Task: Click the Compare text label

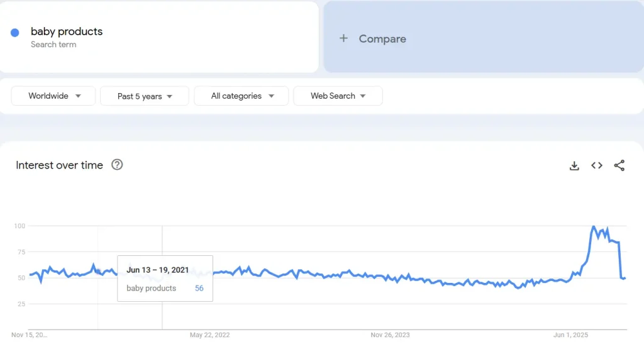Action: 382,39
